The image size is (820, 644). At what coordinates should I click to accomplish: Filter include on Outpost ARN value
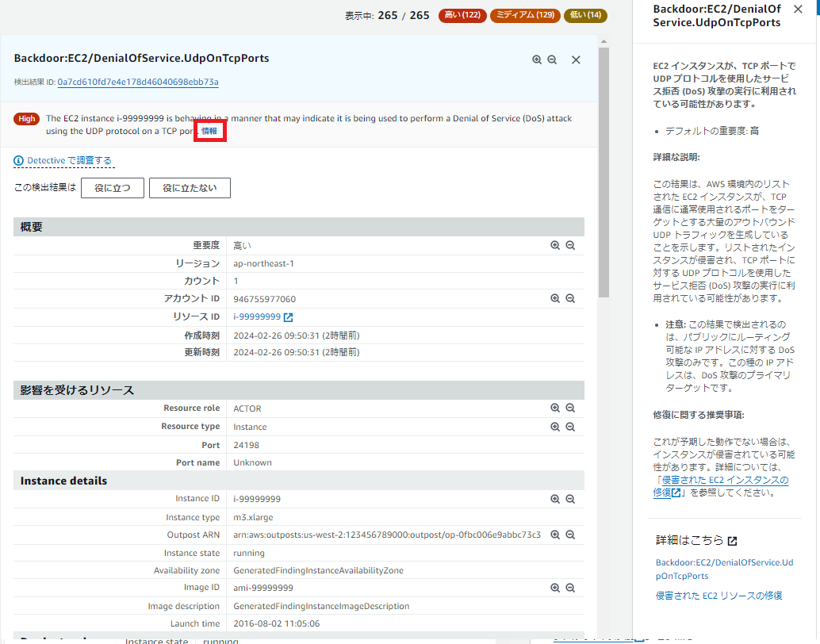pyautogui.click(x=555, y=535)
